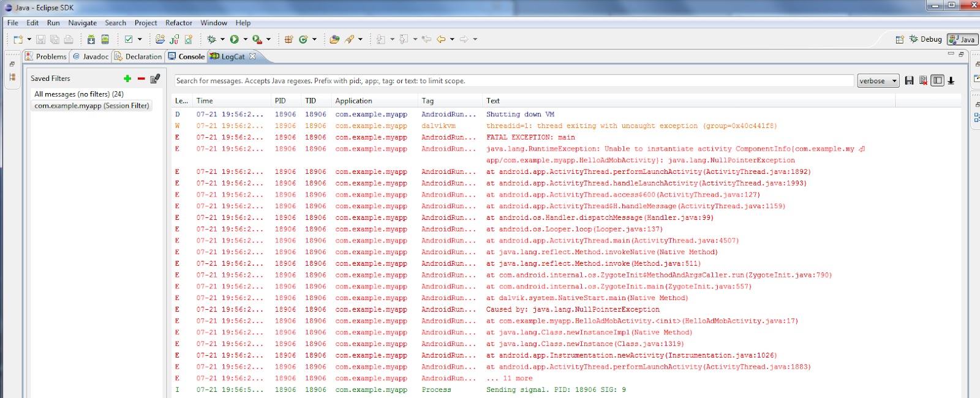Click the green Run button
This screenshot has height=398, width=980.
coord(235,39)
